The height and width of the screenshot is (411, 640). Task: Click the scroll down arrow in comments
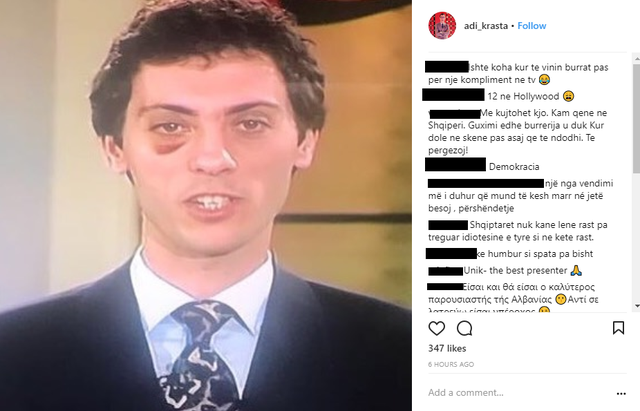tap(636, 306)
